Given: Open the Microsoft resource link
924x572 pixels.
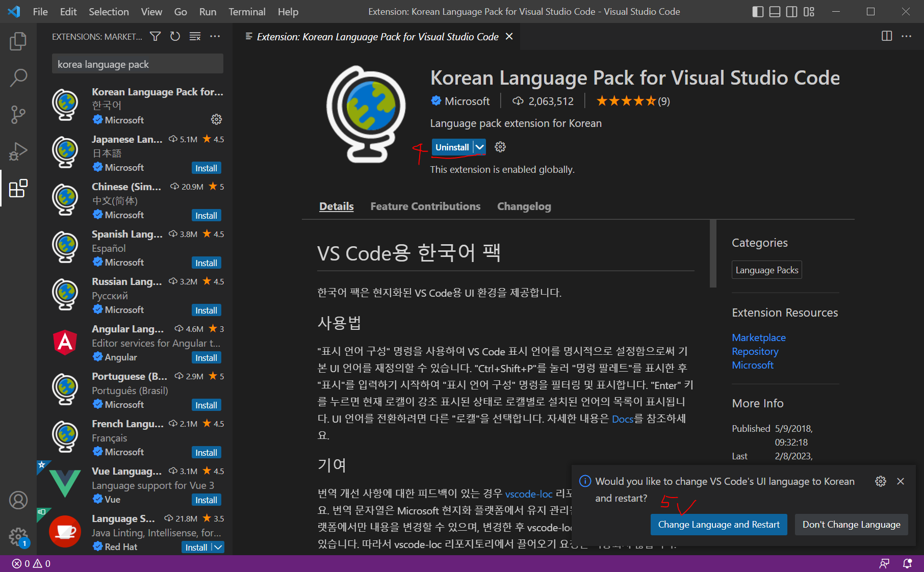Looking at the screenshot, I should (x=752, y=365).
